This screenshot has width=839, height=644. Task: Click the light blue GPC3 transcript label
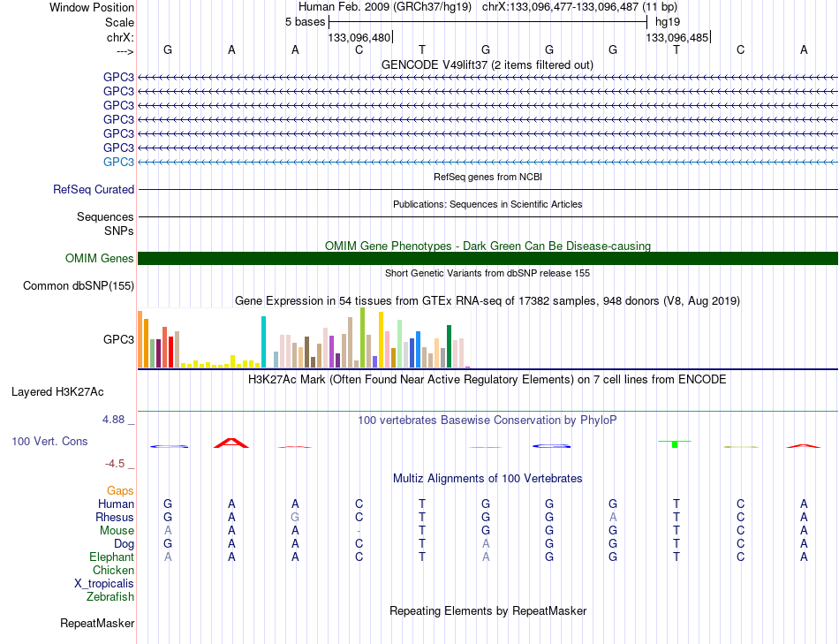(x=118, y=162)
